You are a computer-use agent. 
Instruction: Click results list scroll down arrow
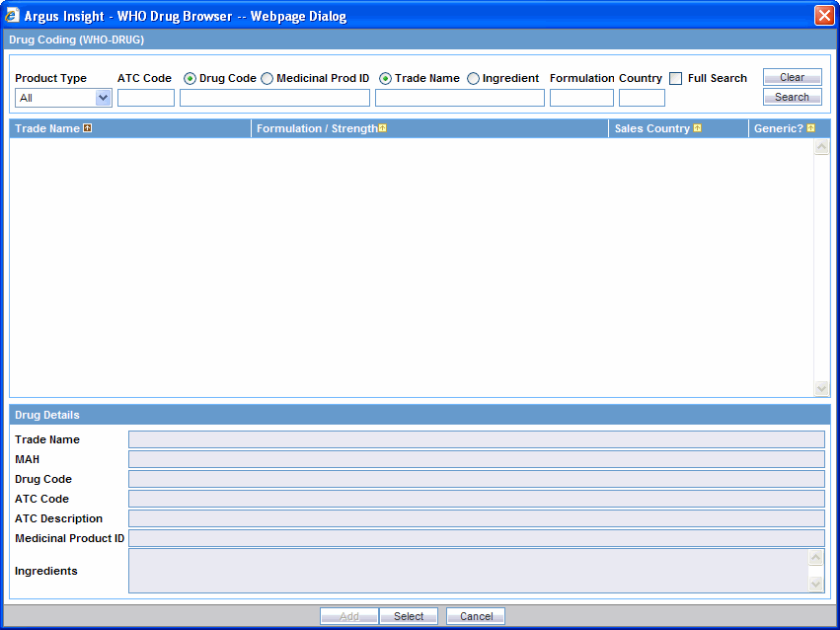[822, 388]
